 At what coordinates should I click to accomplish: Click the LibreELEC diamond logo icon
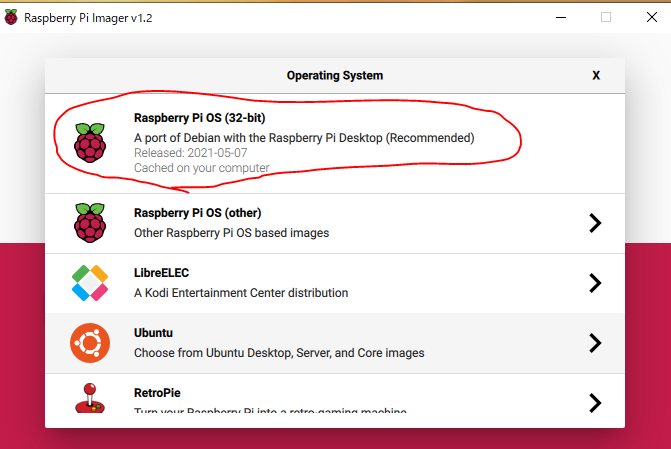click(90, 283)
